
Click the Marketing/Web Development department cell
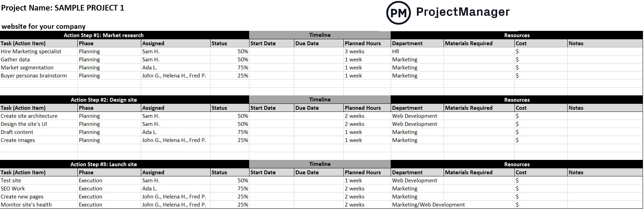click(x=429, y=204)
